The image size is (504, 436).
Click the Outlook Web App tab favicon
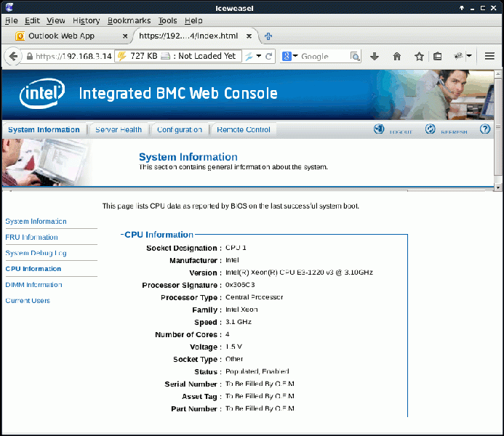tap(20, 36)
